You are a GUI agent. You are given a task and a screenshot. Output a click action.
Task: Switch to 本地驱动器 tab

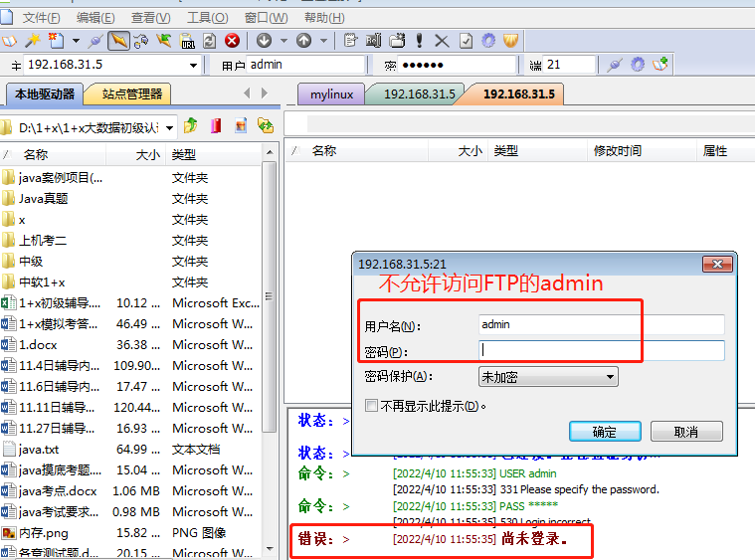[45, 93]
